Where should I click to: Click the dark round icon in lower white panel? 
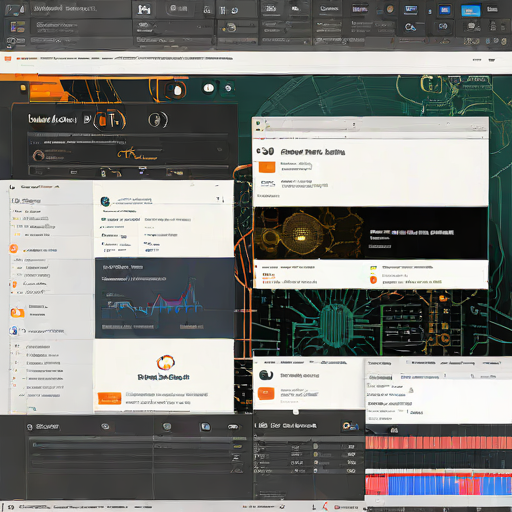(x=266, y=375)
